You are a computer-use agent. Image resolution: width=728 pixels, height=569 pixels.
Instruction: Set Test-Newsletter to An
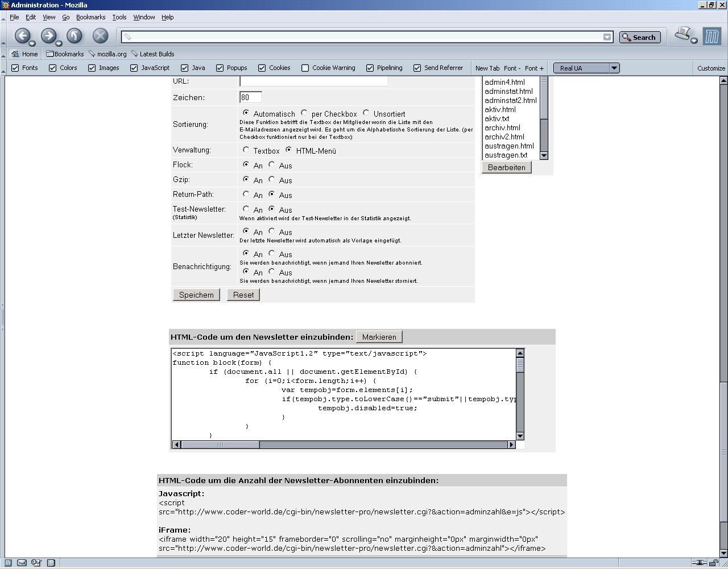click(246, 209)
